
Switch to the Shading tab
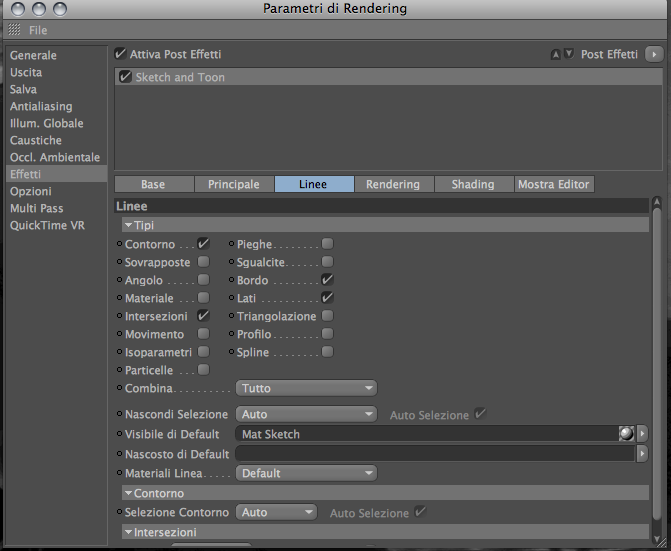(474, 184)
